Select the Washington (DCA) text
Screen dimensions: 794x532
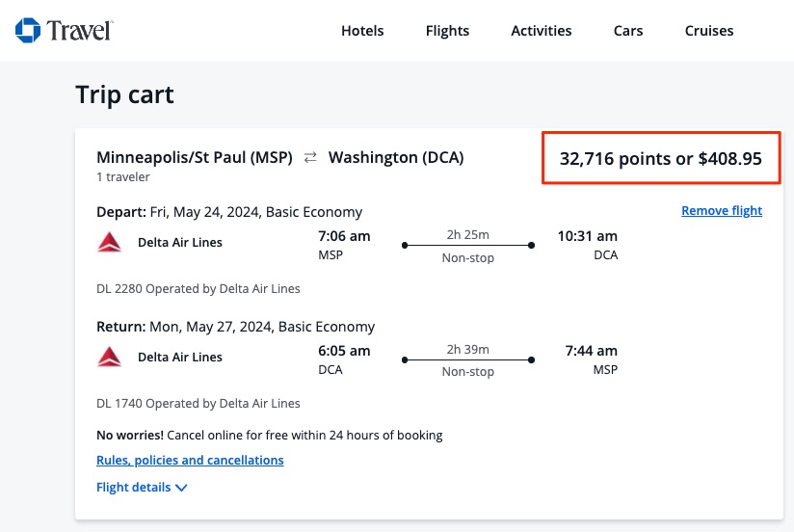coord(396,157)
